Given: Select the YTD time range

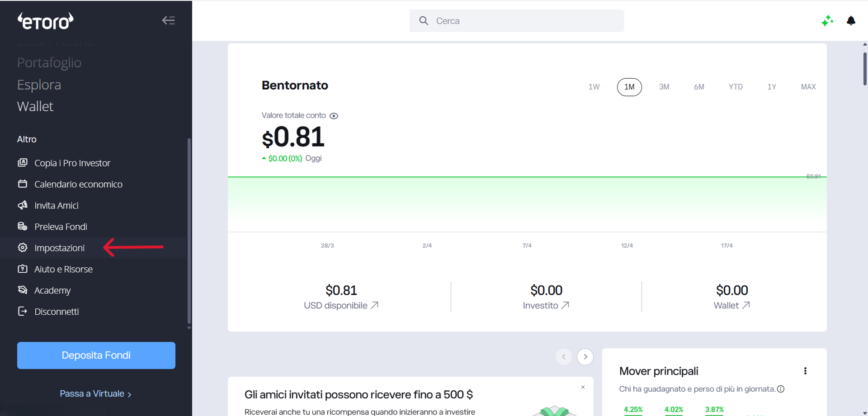Looking at the screenshot, I should click(x=736, y=87).
